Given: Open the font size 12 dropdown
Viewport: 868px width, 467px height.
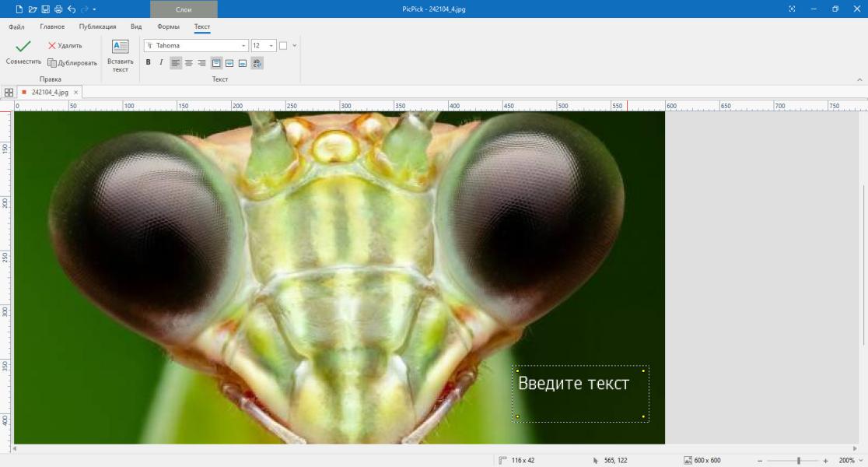Looking at the screenshot, I should (x=264, y=45).
